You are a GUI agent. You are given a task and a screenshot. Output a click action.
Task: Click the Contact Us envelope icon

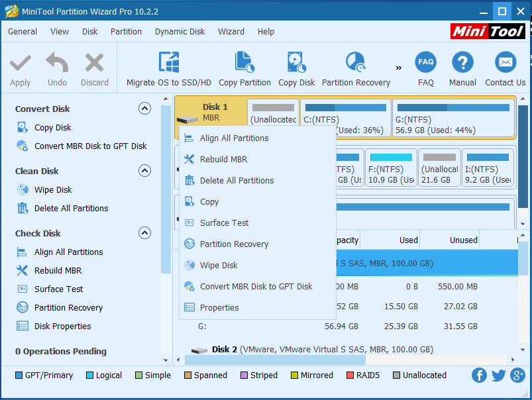pos(505,62)
